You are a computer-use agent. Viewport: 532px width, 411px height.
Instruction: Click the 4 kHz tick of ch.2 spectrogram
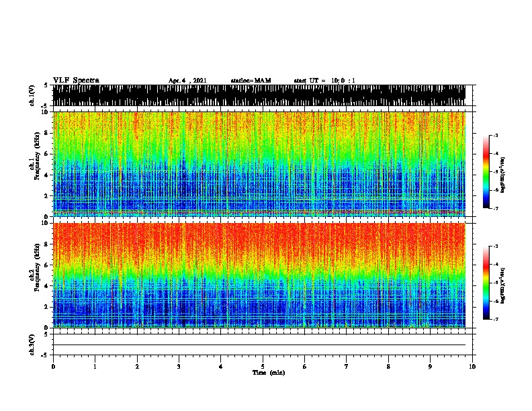click(47, 286)
